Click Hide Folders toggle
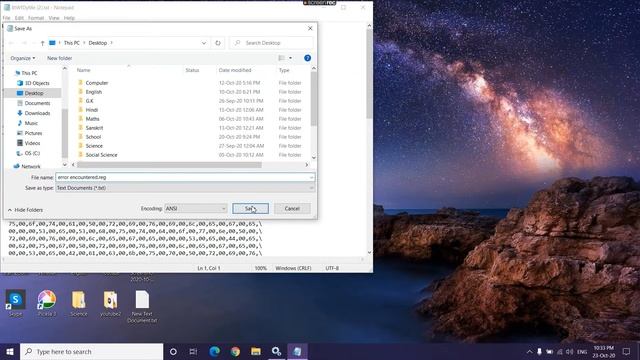The height and width of the screenshot is (360, 640). tap(25, 210)
